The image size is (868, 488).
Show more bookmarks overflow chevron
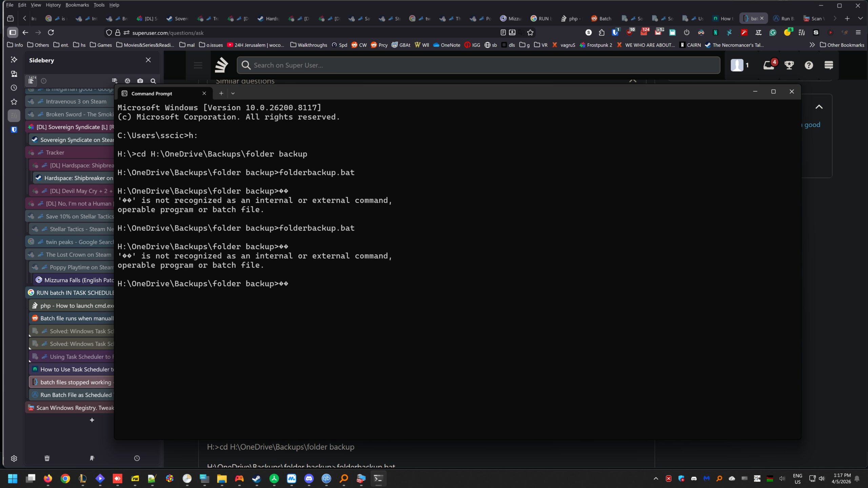pyautogui.click(x=812, y=45)
